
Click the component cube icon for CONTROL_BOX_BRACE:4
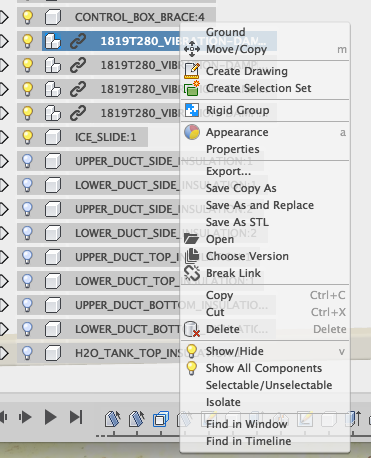pyautogui.click(x=53, y=17)
